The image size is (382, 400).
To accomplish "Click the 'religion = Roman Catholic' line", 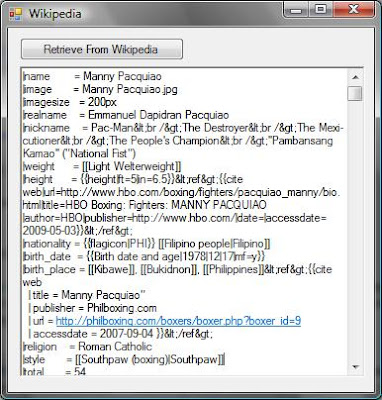I will (87, 347).
